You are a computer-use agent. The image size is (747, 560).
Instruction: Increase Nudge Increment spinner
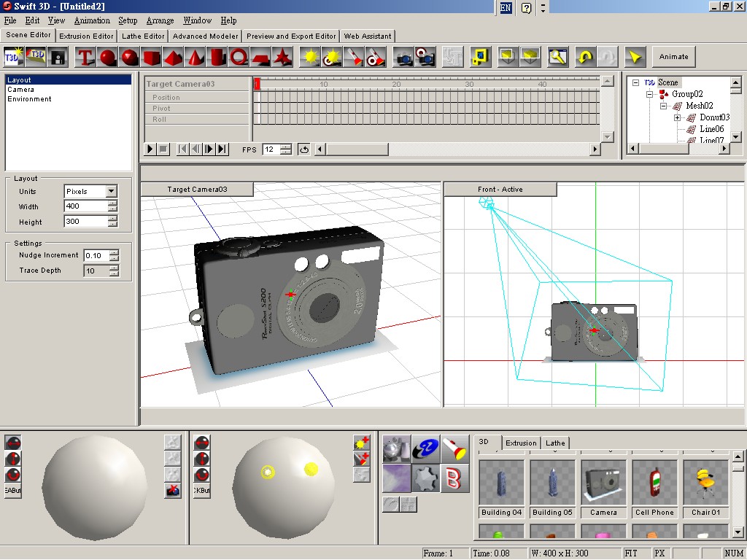tap(114, 253)
